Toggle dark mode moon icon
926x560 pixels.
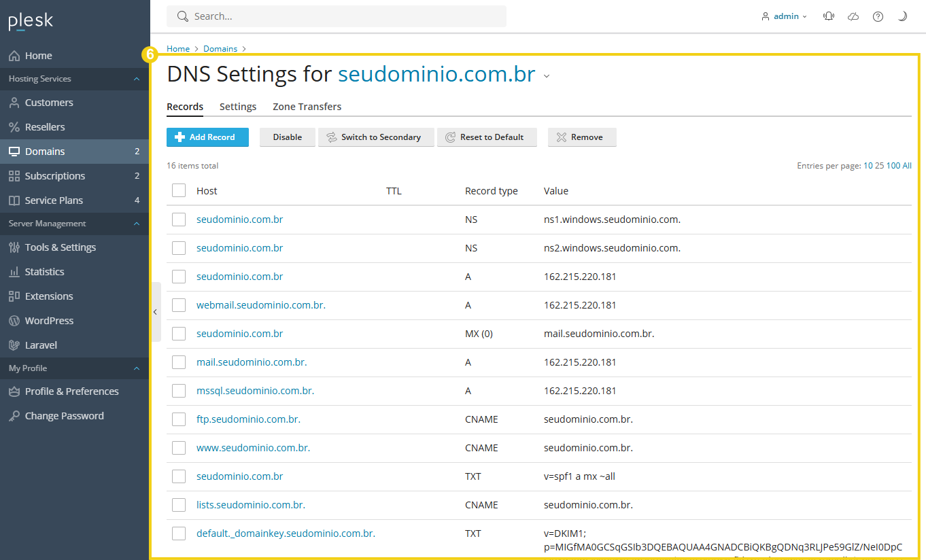902,16
